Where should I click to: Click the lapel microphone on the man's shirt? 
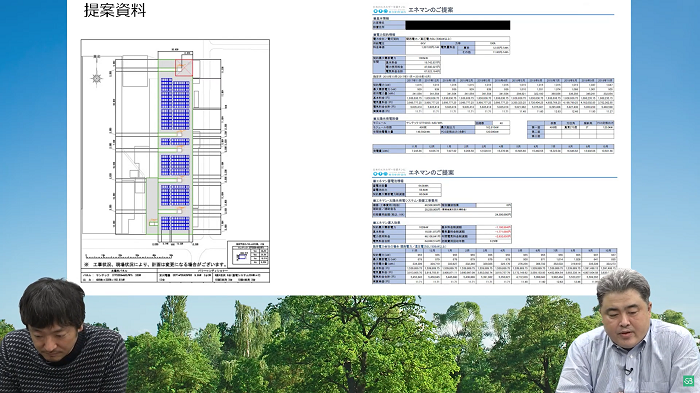pyautogui.click(x=629, y=371)
